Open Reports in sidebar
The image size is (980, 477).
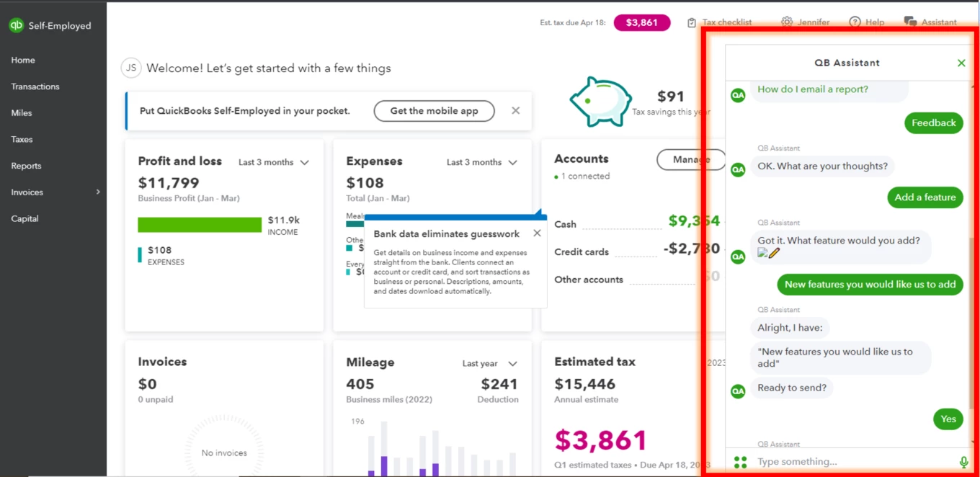tap(26, 166)
